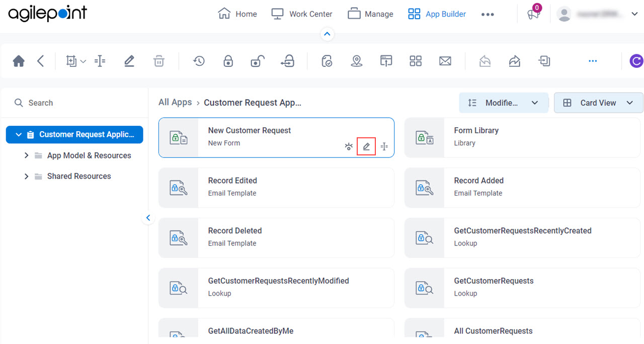Click the publish window-upload toolbar icon
The height and width of the screenshot is (344, 644).
click(386, 61)
